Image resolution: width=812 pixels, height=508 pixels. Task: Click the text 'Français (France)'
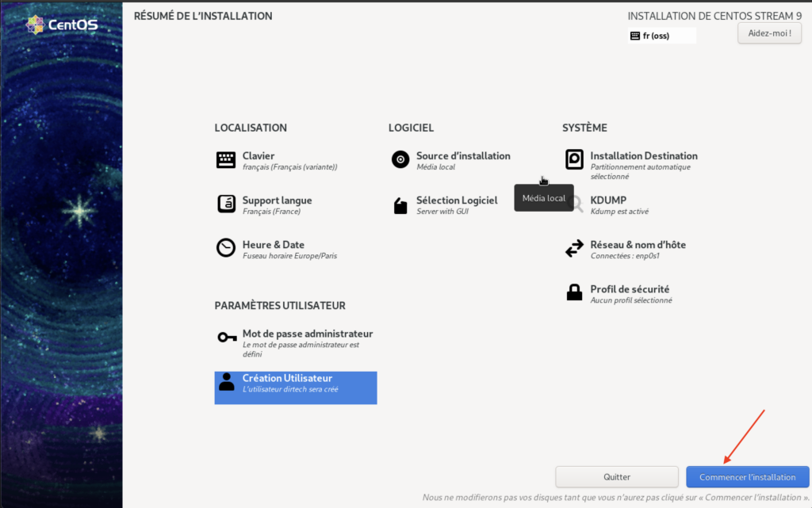click(x=271, y=212)
